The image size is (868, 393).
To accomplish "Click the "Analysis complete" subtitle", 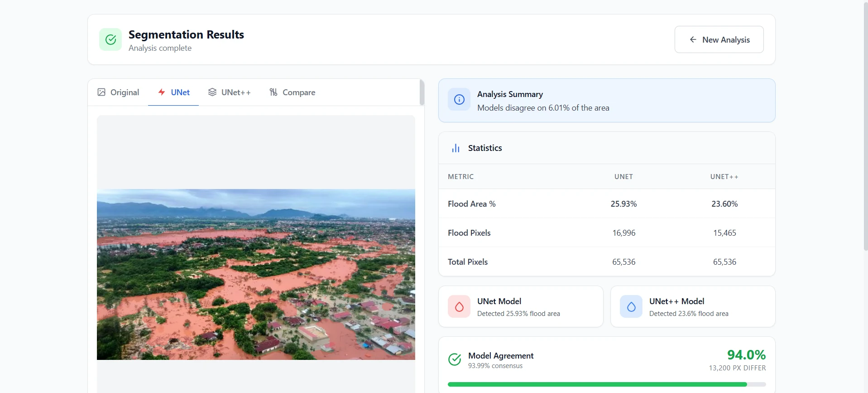I will pos(160,48).
